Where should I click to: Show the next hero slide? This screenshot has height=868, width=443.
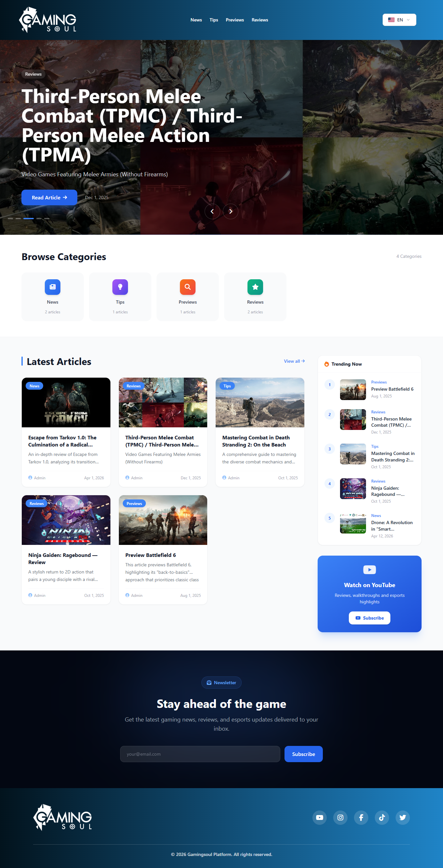231,211
